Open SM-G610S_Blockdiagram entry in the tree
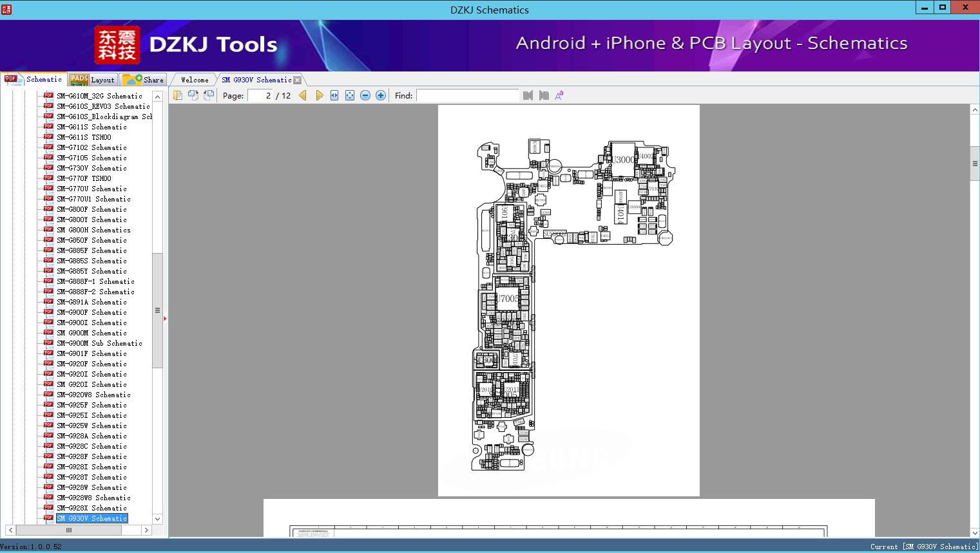Image resolution: width=980 pixels, height=553 pixels. click(x=104, y=117)
